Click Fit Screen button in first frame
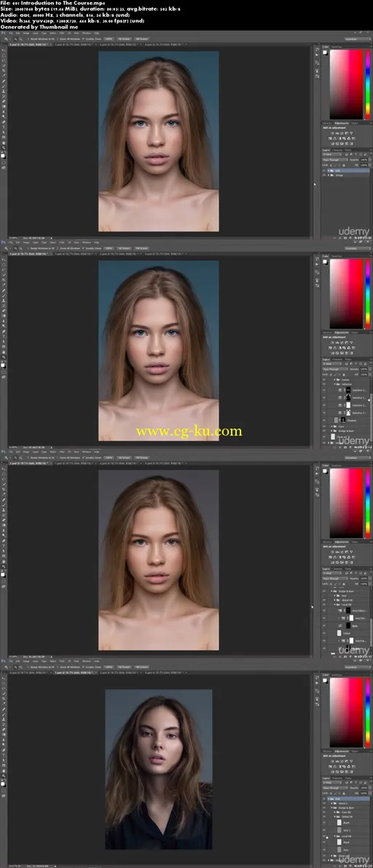The image size is (373, 868). pos(124,39)
